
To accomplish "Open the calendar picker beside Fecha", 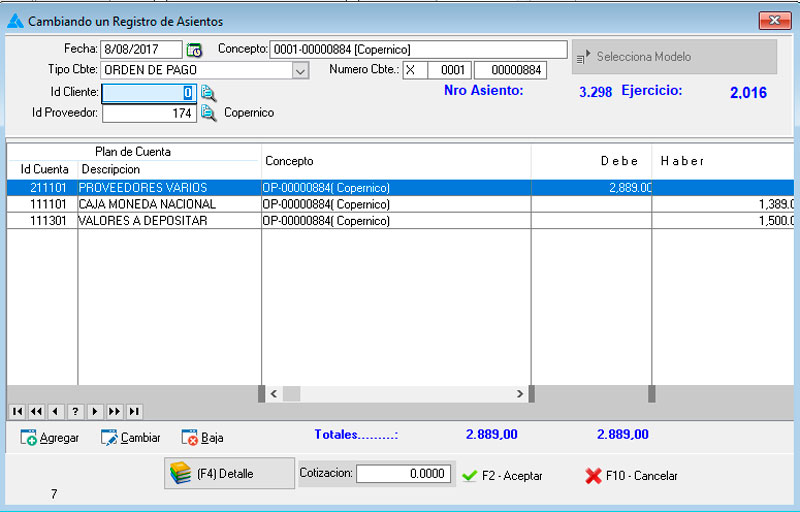I will tap(194, 50).
